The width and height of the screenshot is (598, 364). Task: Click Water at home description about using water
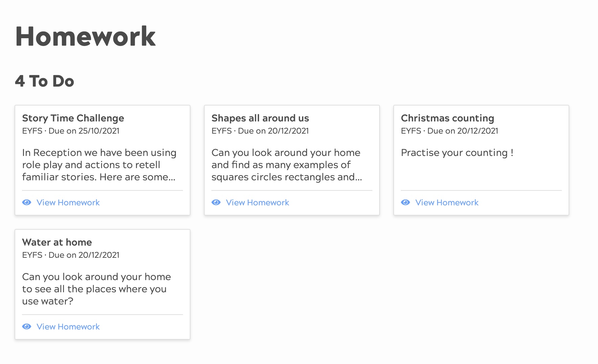[96, 289]
